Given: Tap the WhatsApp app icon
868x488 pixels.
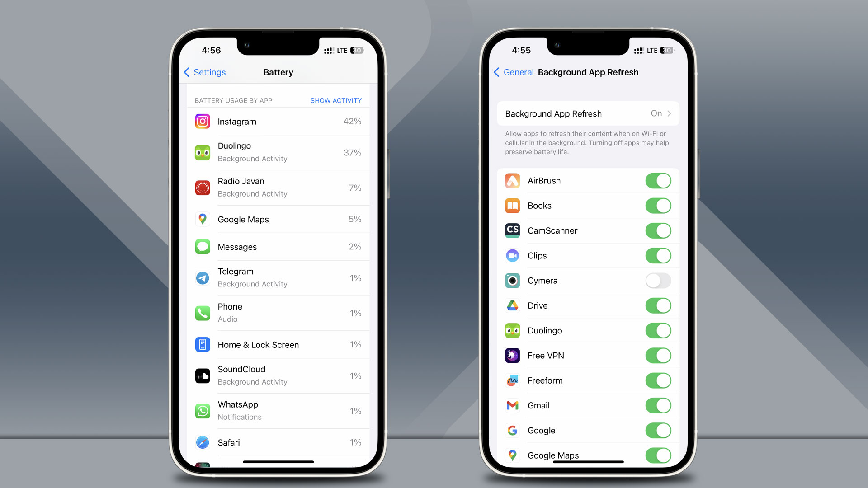Looking at the screenshot, I should [202, 411].
